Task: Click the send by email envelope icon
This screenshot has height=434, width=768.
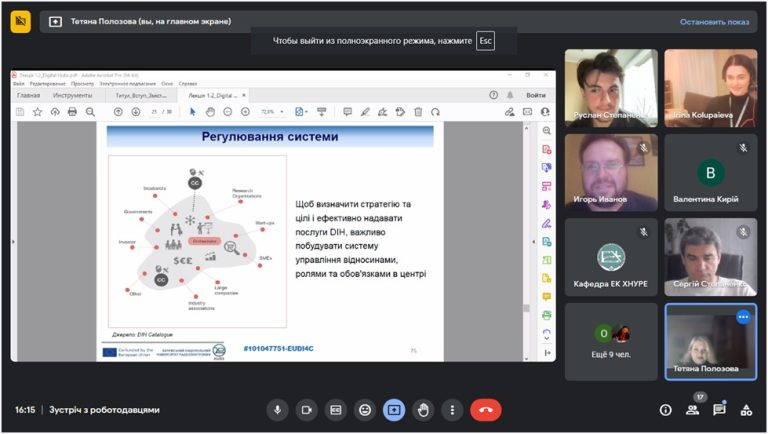Action: point(527,112)
